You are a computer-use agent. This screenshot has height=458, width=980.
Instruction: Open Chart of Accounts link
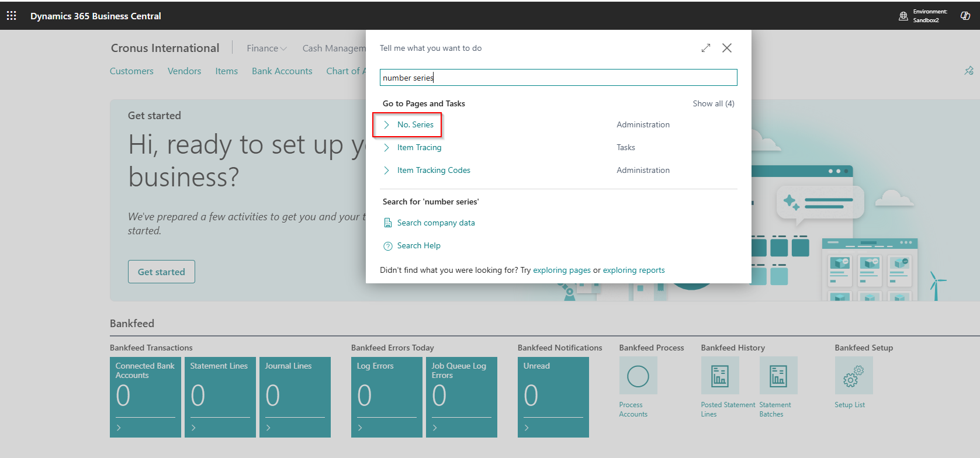tap(346, 71)
